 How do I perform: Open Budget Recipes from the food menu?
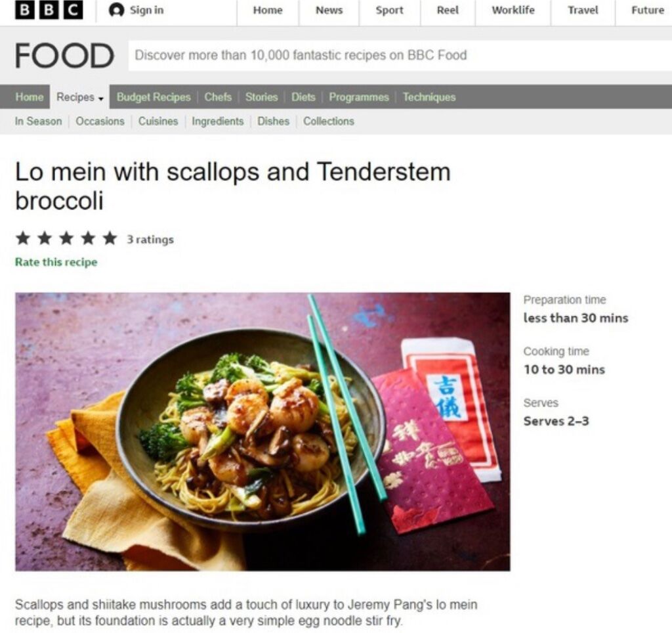point(154,97)
